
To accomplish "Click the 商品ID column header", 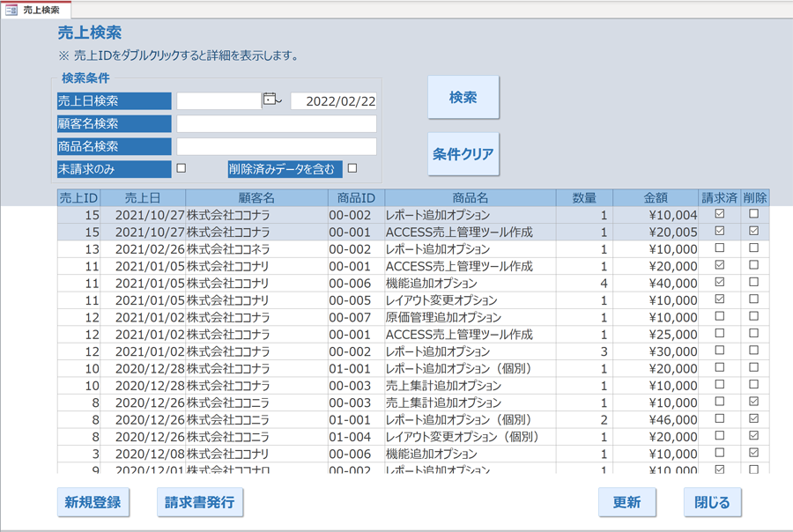I will pos(356,197).
